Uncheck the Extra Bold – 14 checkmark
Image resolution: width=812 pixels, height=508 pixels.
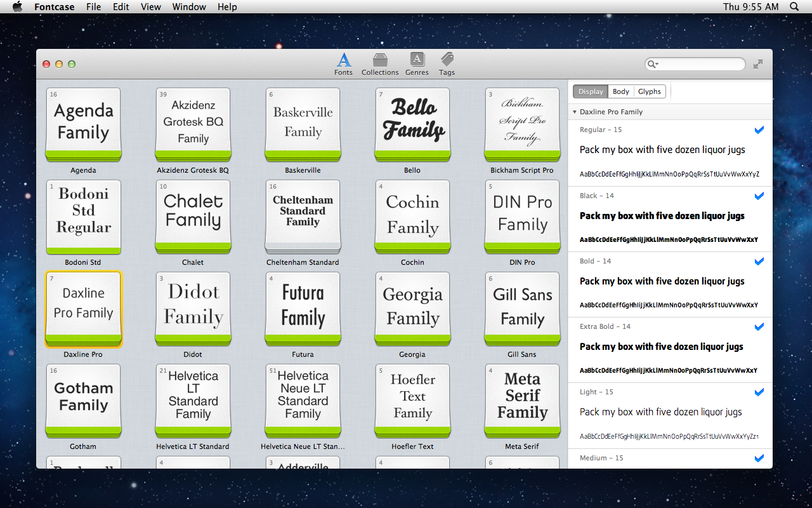tap(759, 326)
